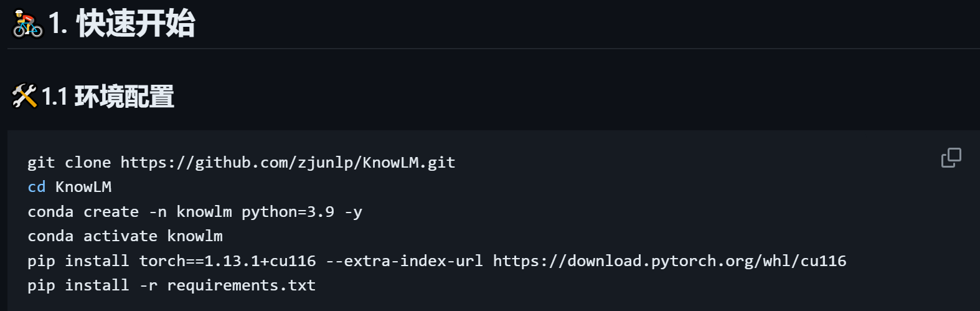Click the download.pytorch.org/whl/cu116 URL
980x311 pixels.
(x=670, y=261)
